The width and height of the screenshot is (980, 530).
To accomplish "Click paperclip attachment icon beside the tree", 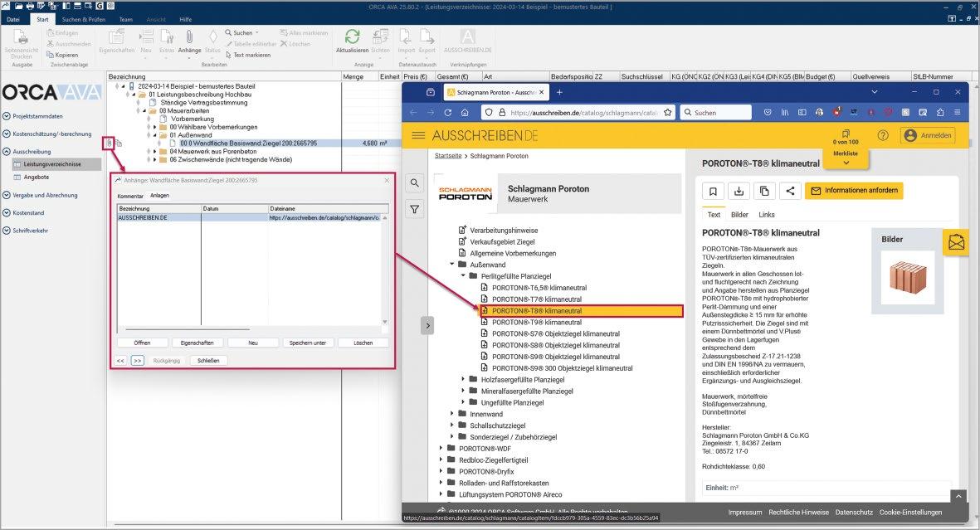I will [108, 143].
